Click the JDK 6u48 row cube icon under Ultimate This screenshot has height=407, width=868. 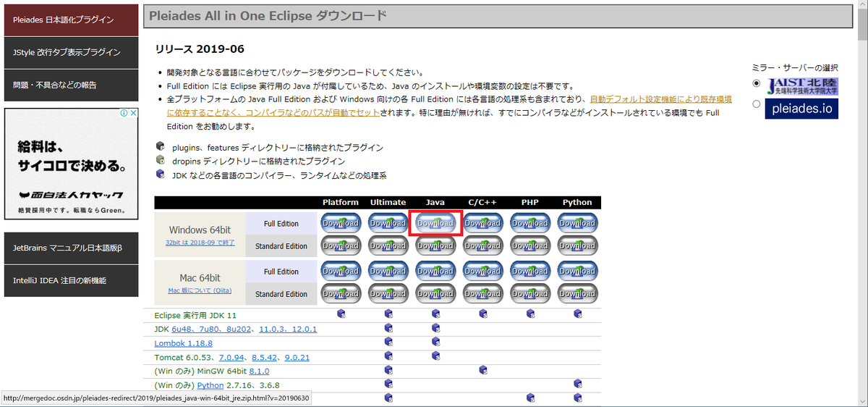click(388, 328)
